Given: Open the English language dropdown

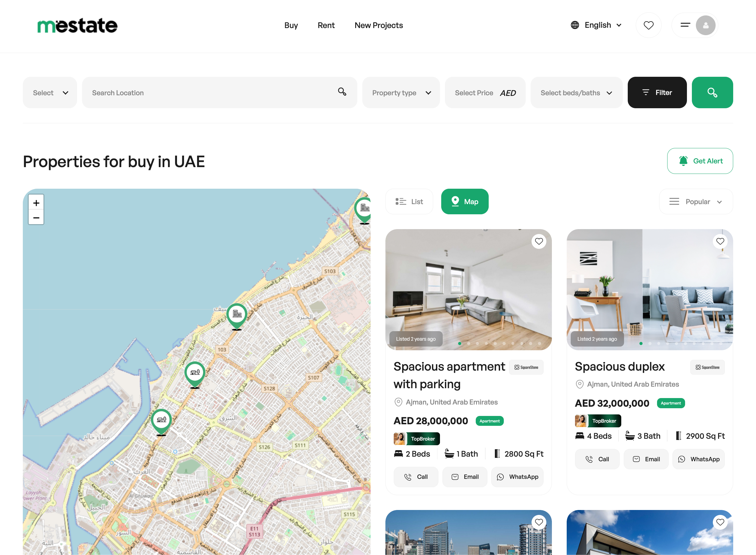Looking at the screenshot, I should 597,25.
